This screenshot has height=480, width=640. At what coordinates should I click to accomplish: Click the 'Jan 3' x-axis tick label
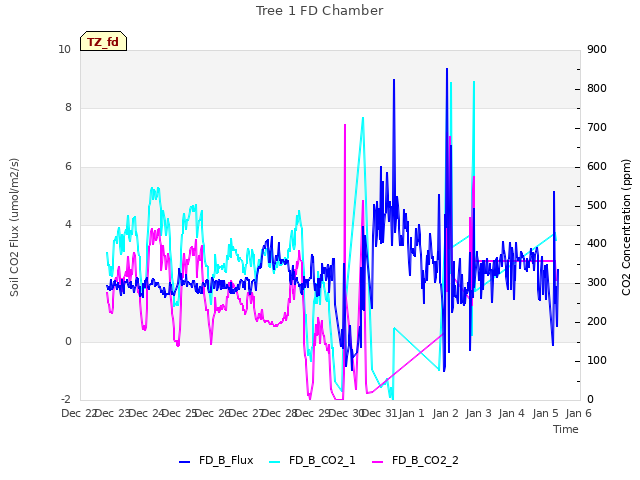tap(478, 413)
